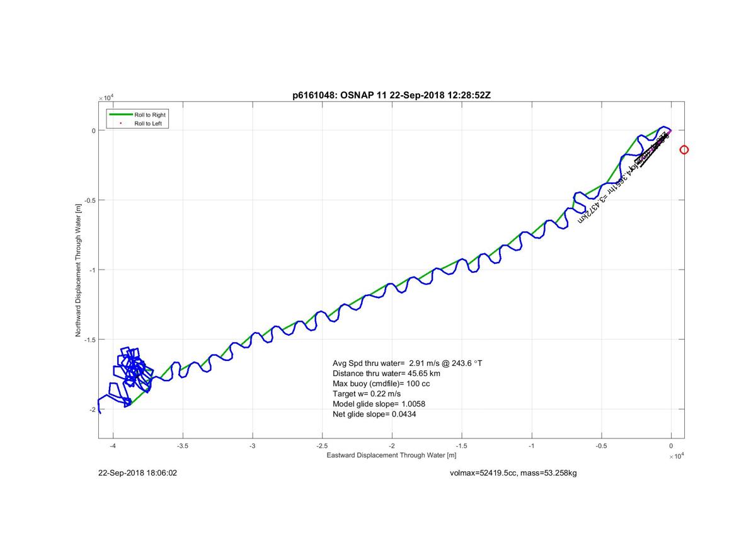Click the x-axis tick label '-3.5'
This screenshot has height=560, width=756.
(x=183, y=446)
